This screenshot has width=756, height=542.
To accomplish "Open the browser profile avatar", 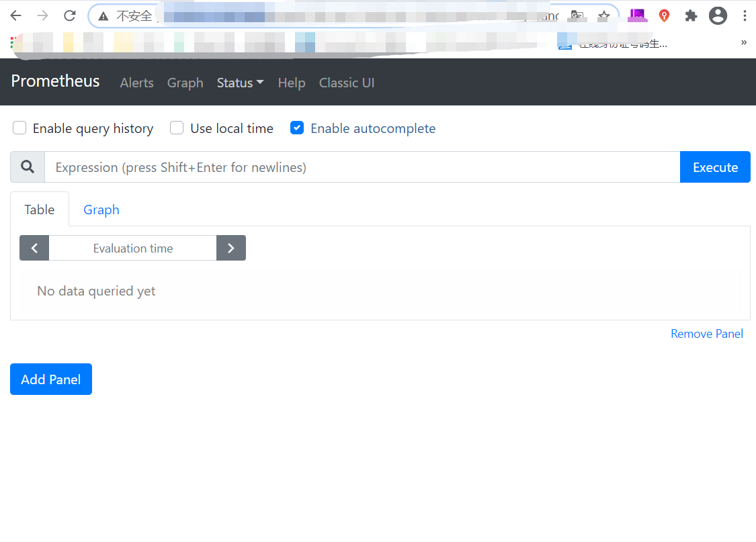I will tap(718, 16).
